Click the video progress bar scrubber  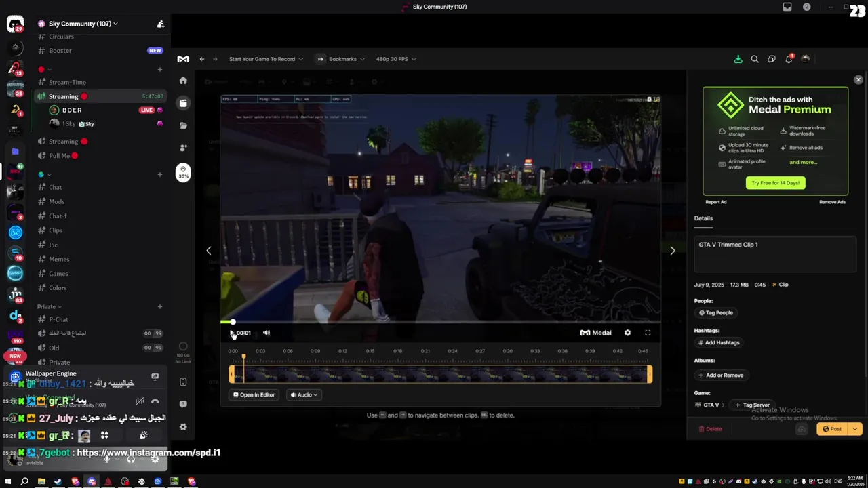coord(233,322)
